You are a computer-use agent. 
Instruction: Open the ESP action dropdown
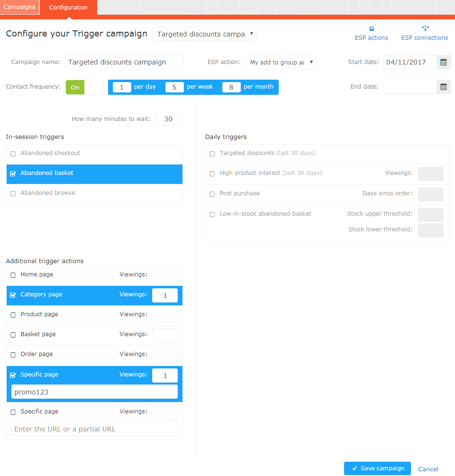[280, 62]
